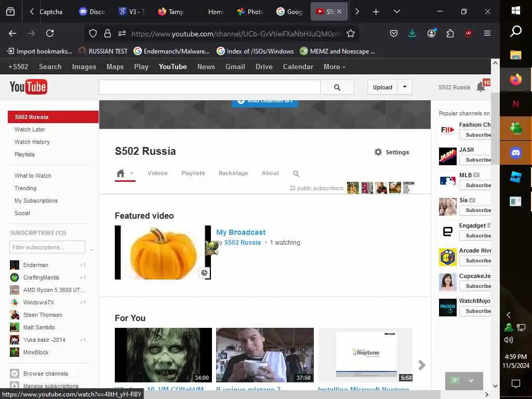532x399 pixels.
Task: Open My Broadcast video link
Action: [241, 232]
